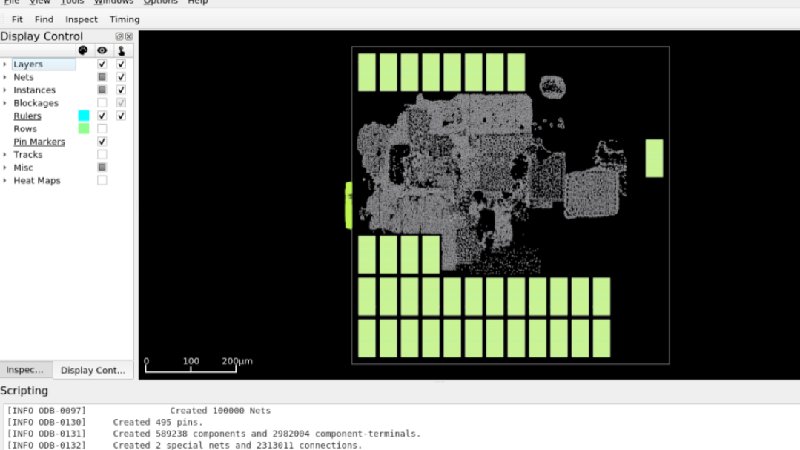
Task: Close the Display Control panel
Action: (x=129, y=36)
